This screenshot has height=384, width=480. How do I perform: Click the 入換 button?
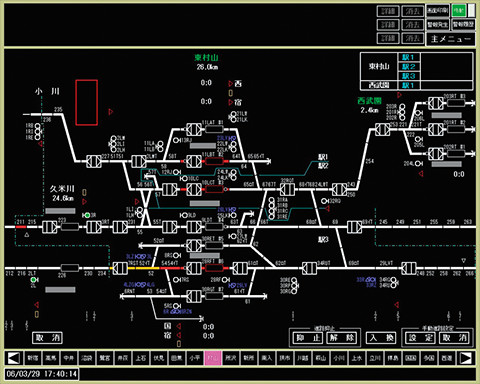381,338
